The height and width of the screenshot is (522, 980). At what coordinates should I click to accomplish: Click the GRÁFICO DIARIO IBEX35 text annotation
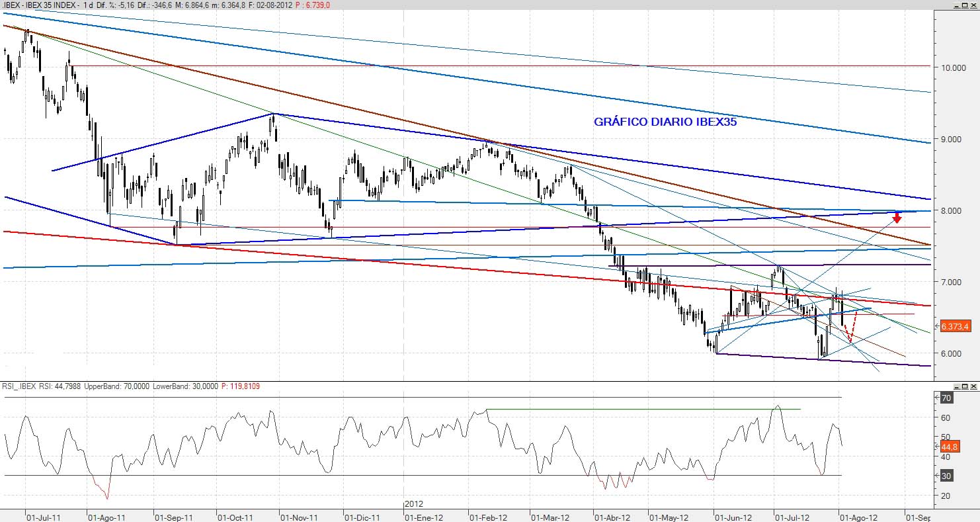pos(665,122)
